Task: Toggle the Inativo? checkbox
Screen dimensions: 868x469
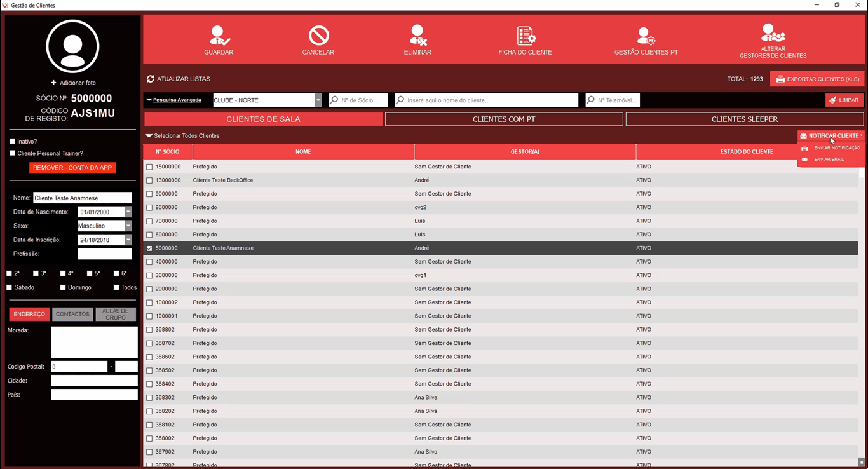Action: coord(12,141)
